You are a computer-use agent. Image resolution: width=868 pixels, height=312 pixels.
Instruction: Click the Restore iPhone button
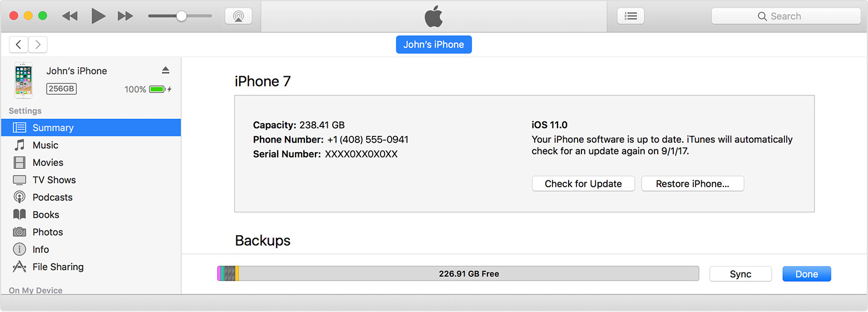pyautogui.click(x=693, y=184)
